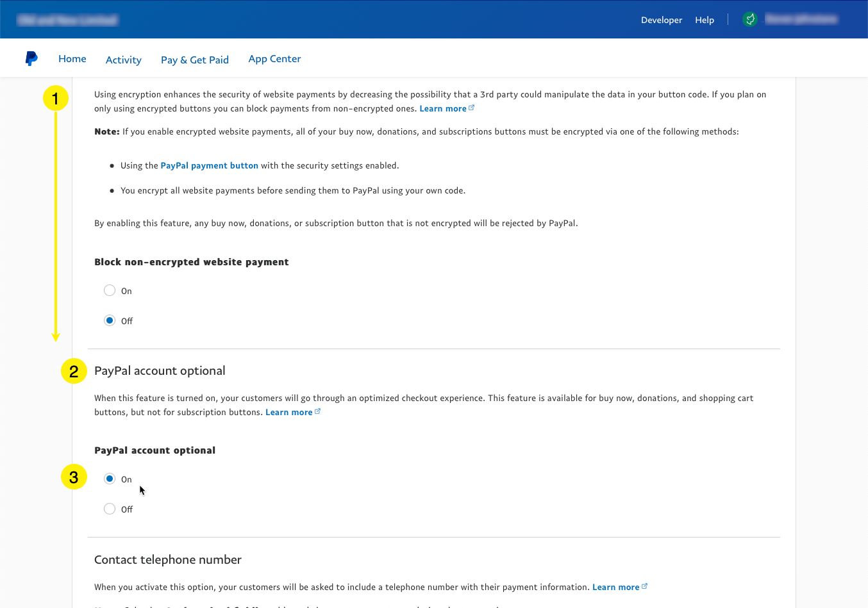Open the App Center menu

tap(274, 59)
